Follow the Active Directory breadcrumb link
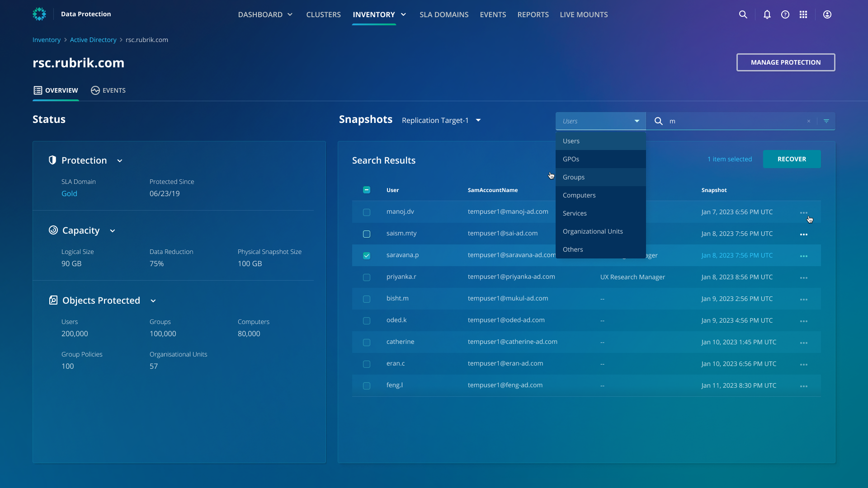Viewport: 868px width, 488px height. tap(93, 40)
